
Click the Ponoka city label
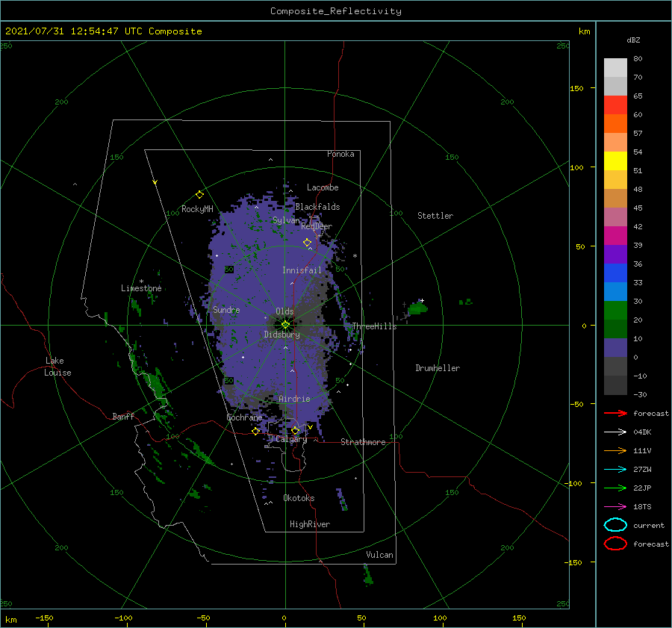pyautogui.click(x=340, y=154)
